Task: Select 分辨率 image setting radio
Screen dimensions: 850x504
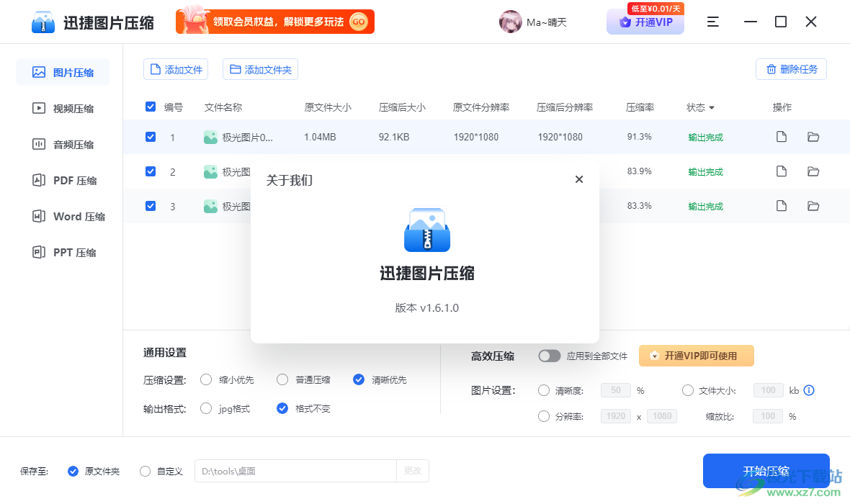Action: pos(544,416)
